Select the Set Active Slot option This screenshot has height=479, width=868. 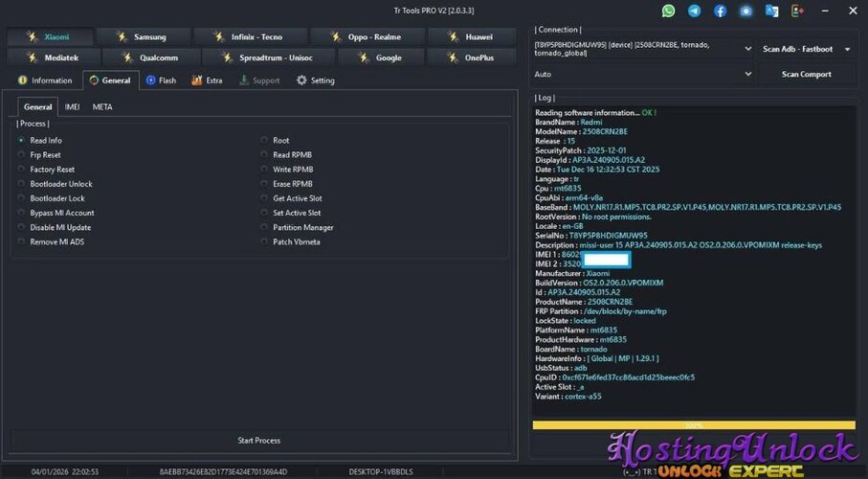(x=291, y=213)
